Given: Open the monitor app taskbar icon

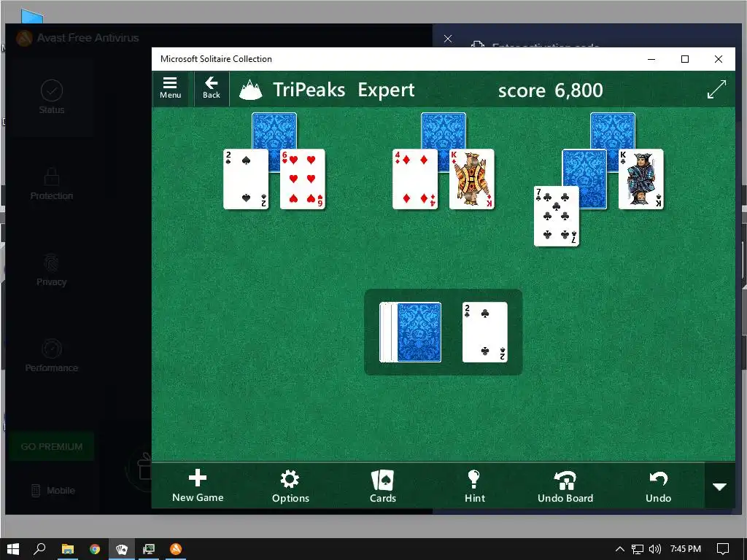Looking at the screenshot, I should tap(149, 549).
